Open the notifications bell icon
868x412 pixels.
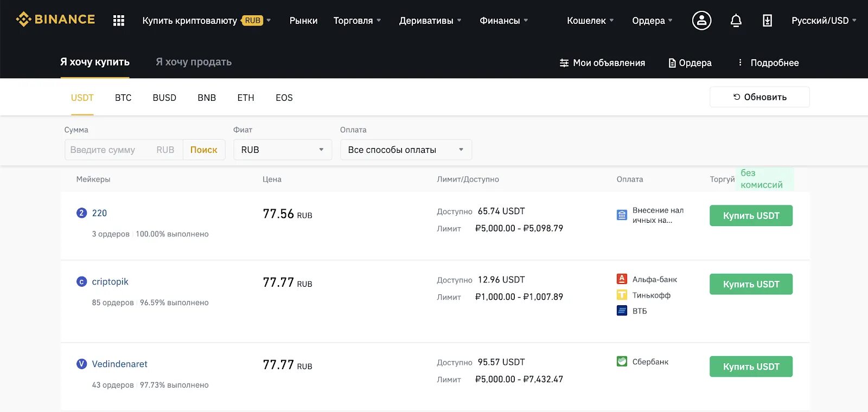(x=736, y=21)
